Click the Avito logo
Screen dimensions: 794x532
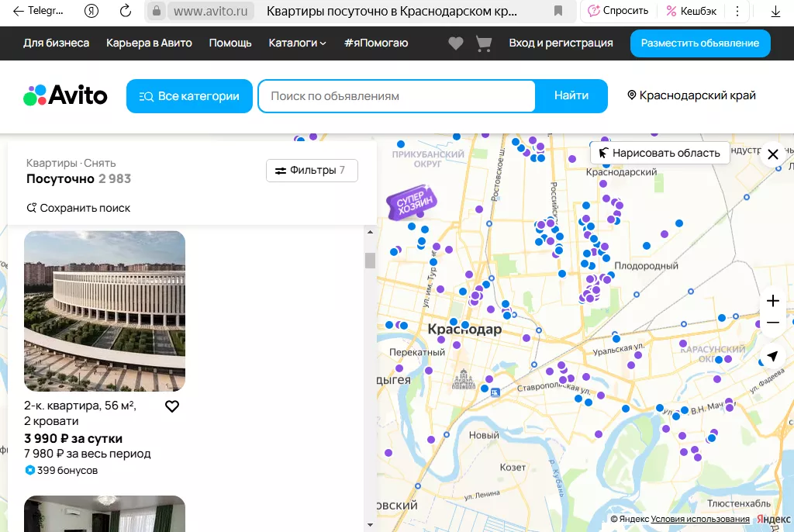point(66,95)
